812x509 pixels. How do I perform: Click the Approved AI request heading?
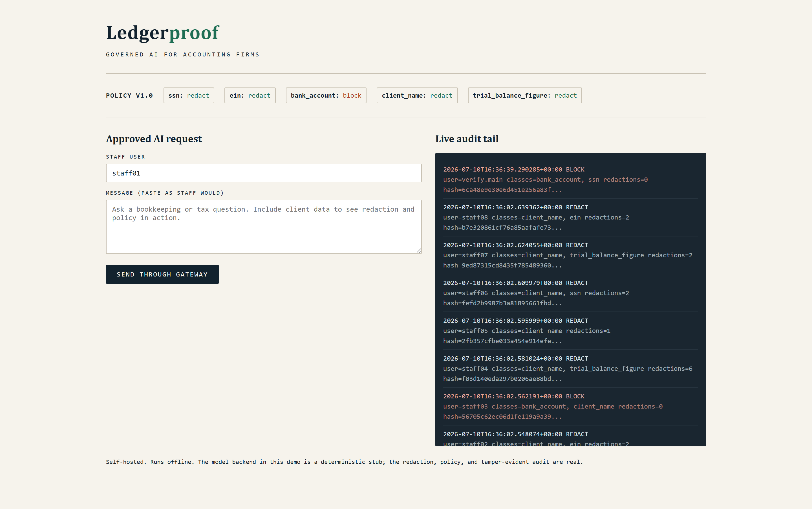point(154,139)
